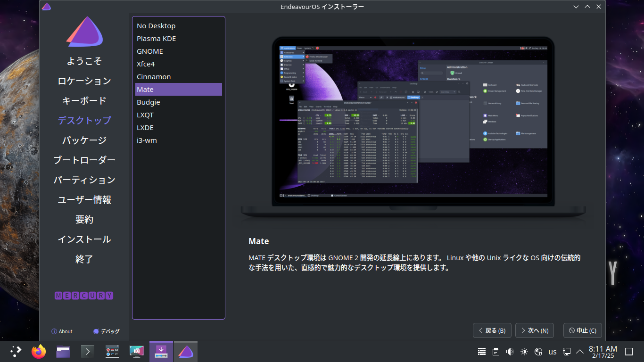
Task: Expand hidden system tray icons
Action: (580, 352)
